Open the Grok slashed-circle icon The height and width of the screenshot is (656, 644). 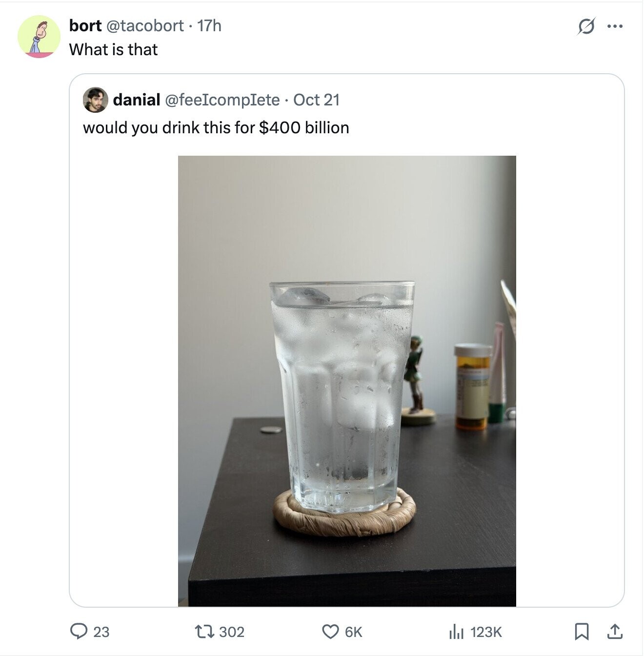[586, 26]
